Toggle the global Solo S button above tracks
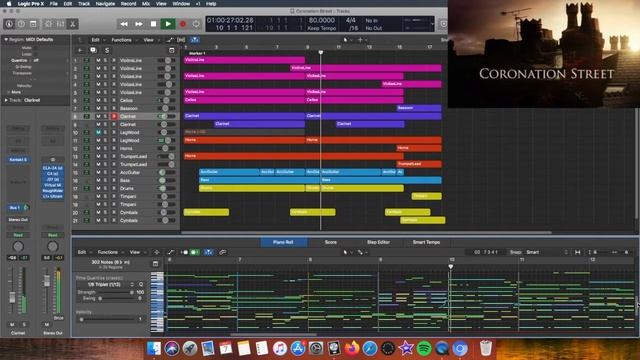The image size is (640, 360). (x=107, y=50)
